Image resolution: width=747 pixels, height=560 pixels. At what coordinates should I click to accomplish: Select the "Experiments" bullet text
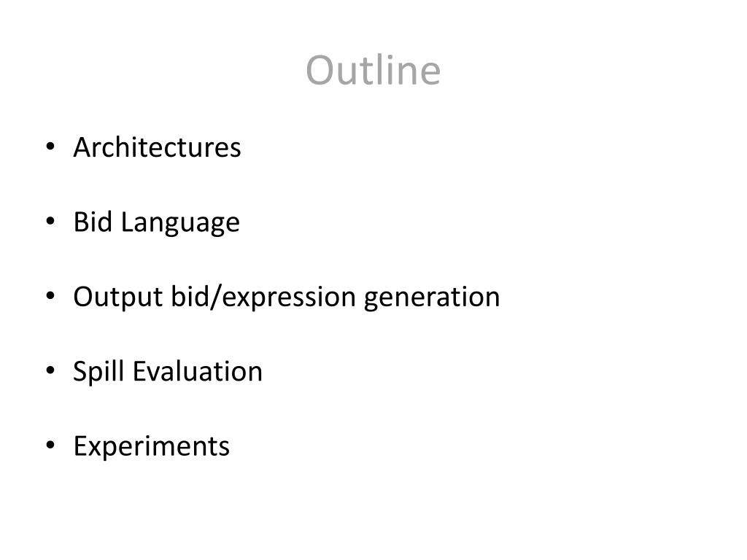152,447
